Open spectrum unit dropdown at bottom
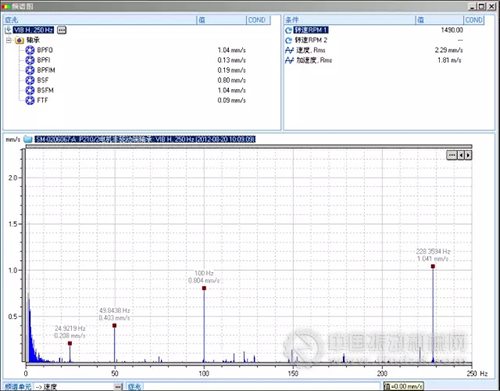The width and height of the screenshot is (500, 391). click(x=118, y=387)
